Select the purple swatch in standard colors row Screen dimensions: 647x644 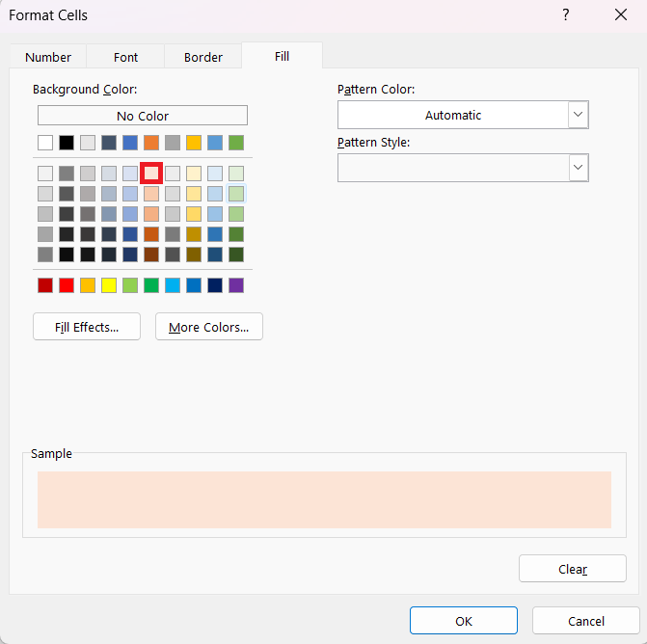click(x=236, y=285)
